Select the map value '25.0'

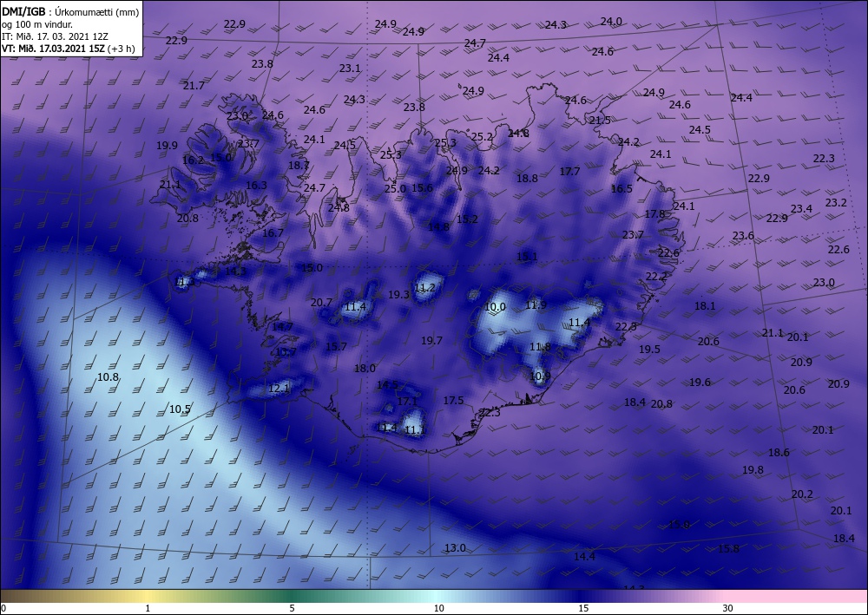[x=395, y=188]
